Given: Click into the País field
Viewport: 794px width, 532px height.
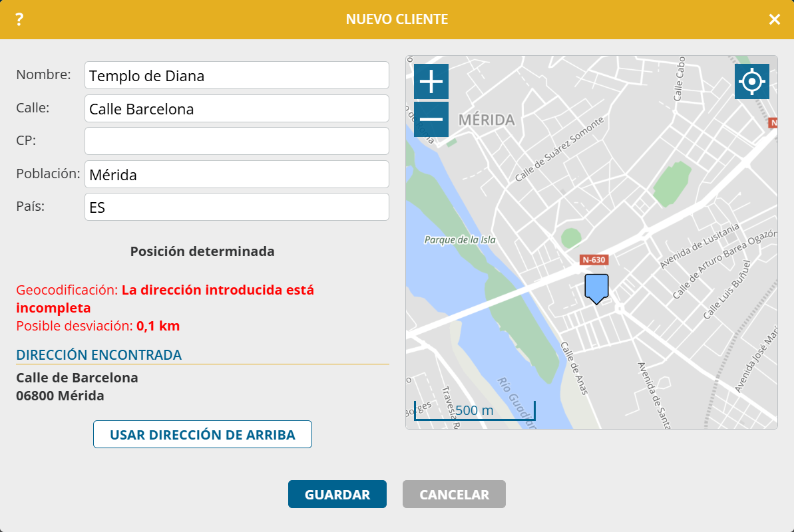Looking at the screenshot, I should point(236,207).
